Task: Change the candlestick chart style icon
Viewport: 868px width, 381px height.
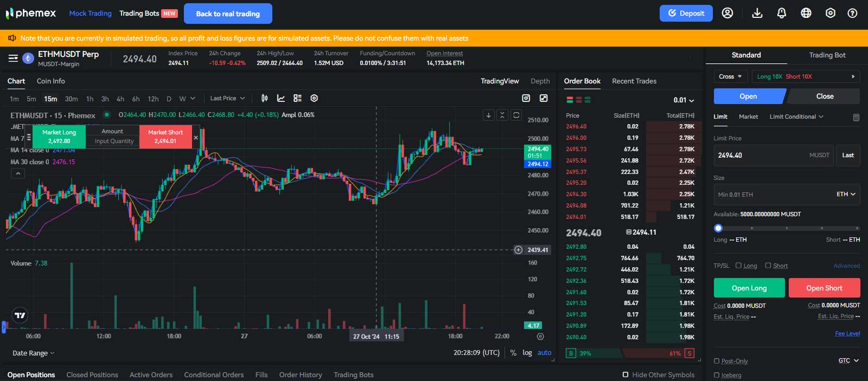Action: pyautogui.click(x=265, y=98)
